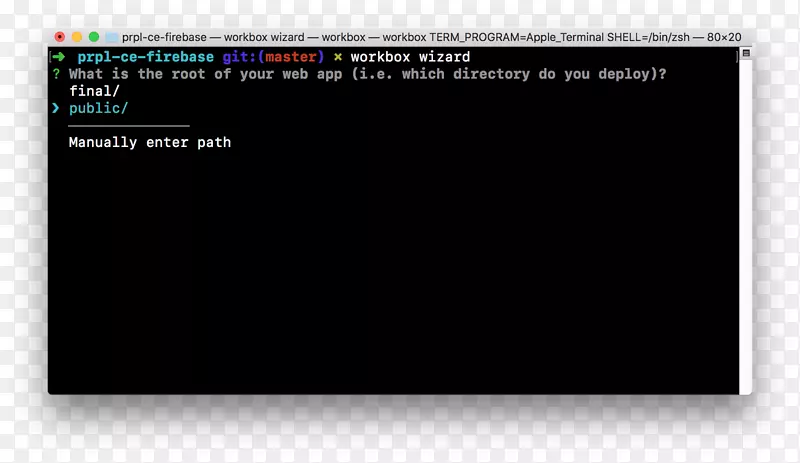This screenshot has width=800, height=463.
Task: Choose the Manually enter path option
Action: pyautogui.click(x=150, y=142)
